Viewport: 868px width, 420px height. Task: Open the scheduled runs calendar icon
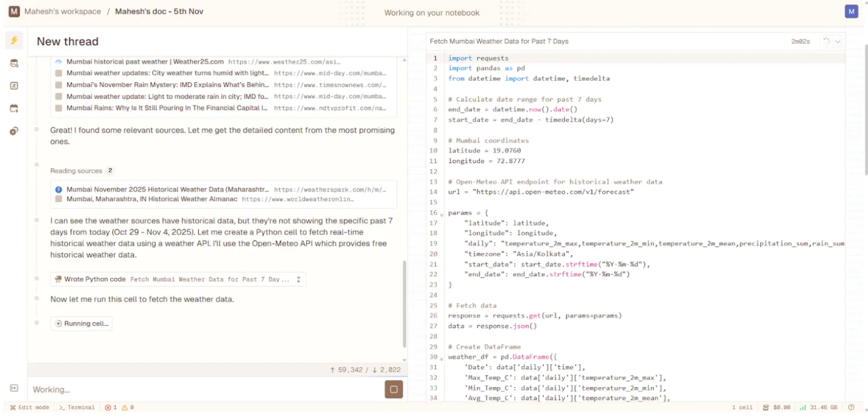[x=13, y=108]
